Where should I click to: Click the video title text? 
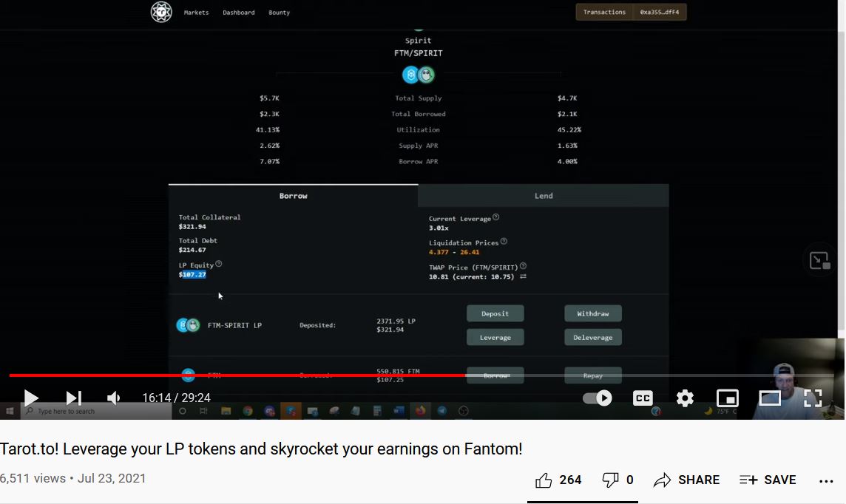(x=261, y=449)
